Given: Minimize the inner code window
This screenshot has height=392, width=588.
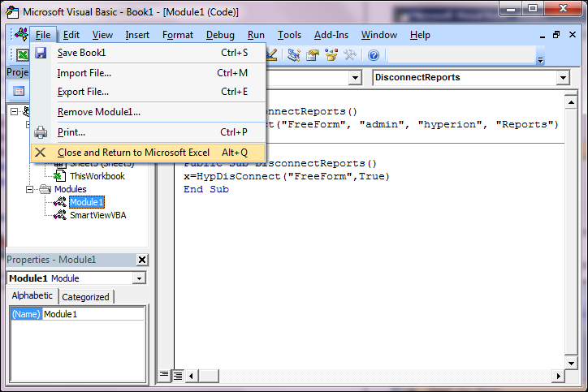Looking at the screenshot, I should click(x=543, y=36).
